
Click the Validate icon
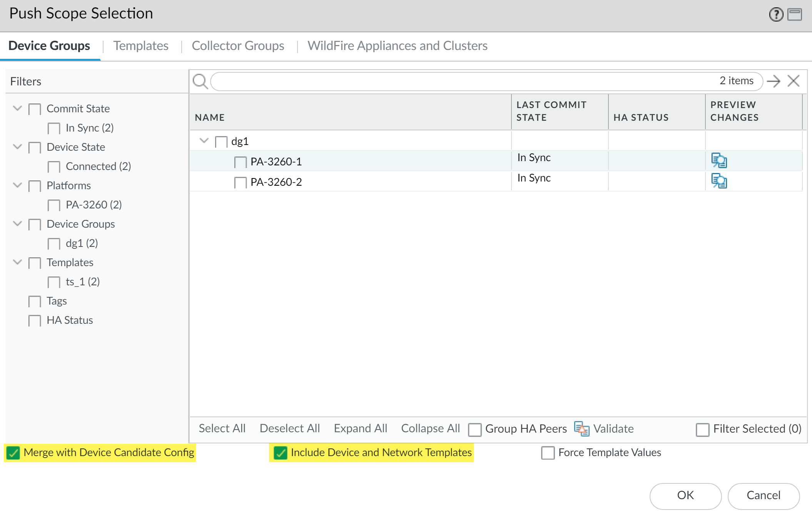(581, 428)
